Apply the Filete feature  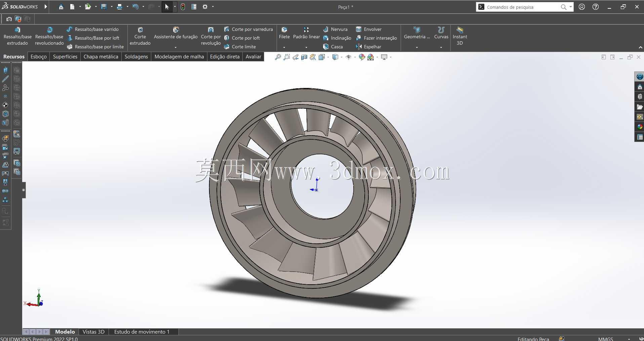284,33
